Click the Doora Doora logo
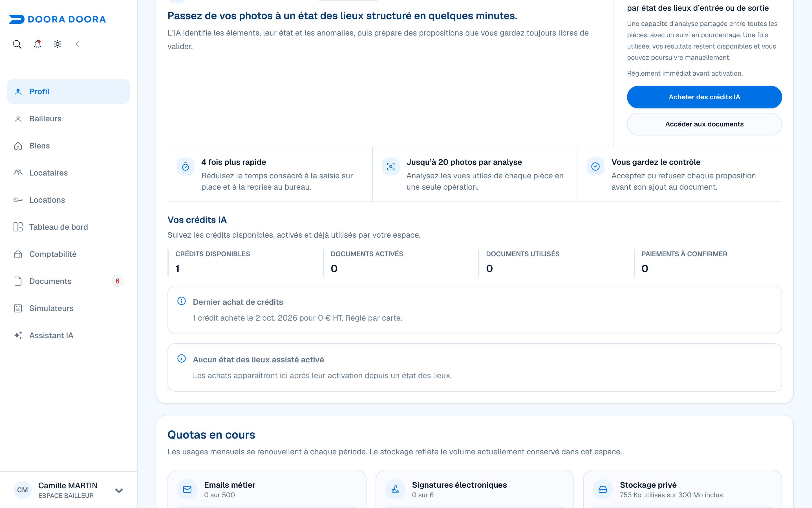 pyautogui.click(x=58, y=19)
